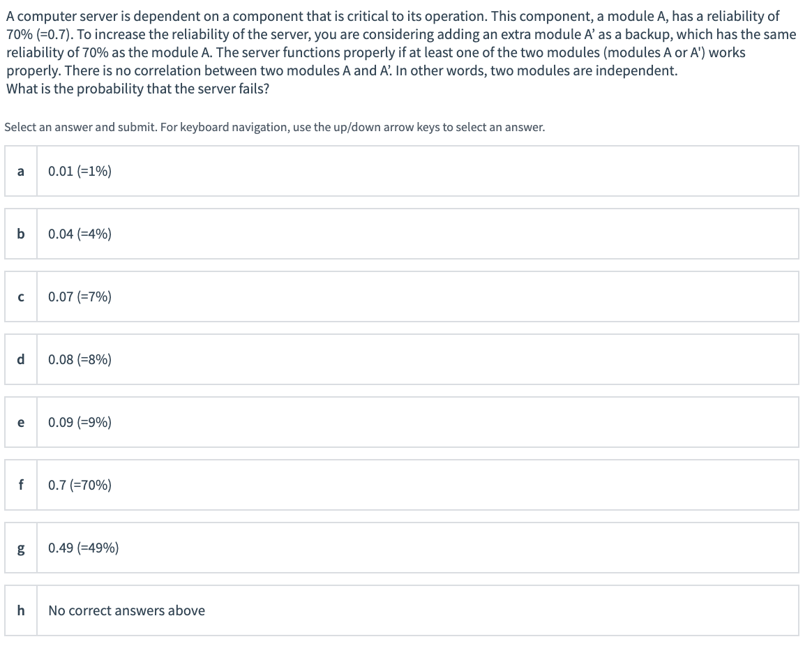Select answer c: 0.07 (=7%)
The height and width of the screenshot is (646, 812).
coord(402,296)
